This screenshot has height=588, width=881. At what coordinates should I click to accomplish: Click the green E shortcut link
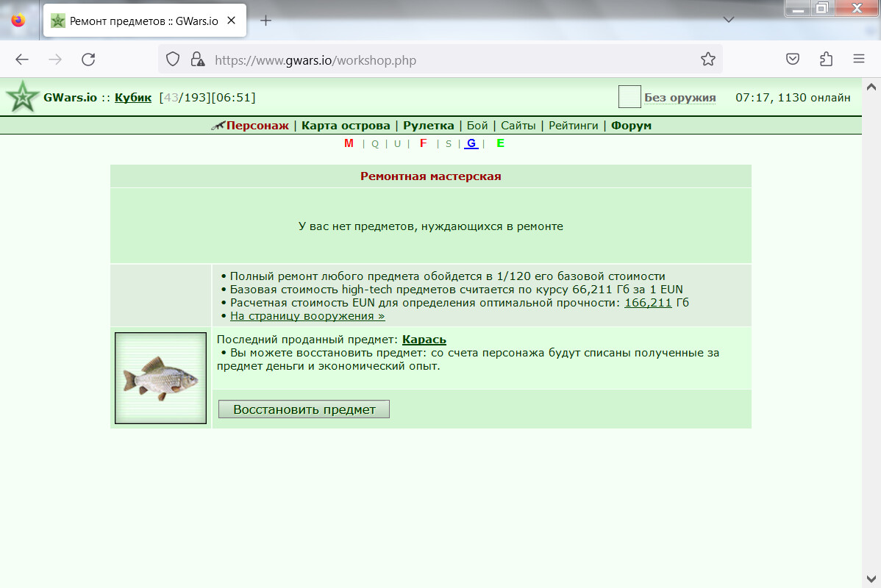501,144
